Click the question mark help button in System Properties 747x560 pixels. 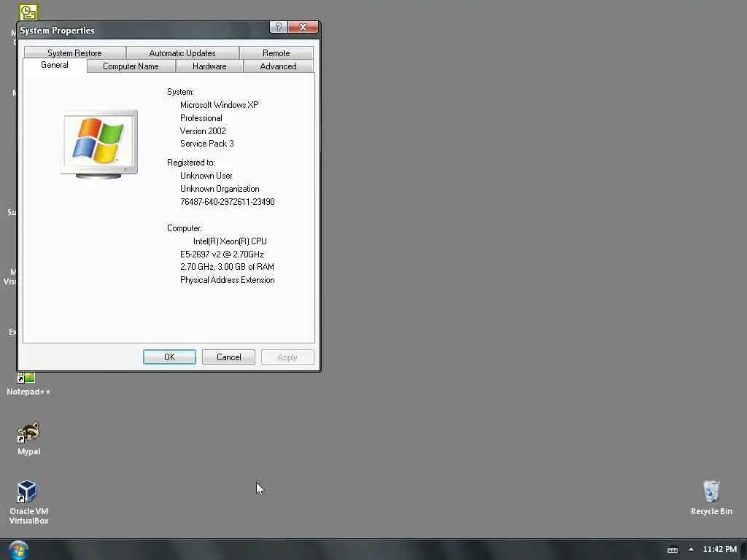pyautogui.click(x=278, y=27)
